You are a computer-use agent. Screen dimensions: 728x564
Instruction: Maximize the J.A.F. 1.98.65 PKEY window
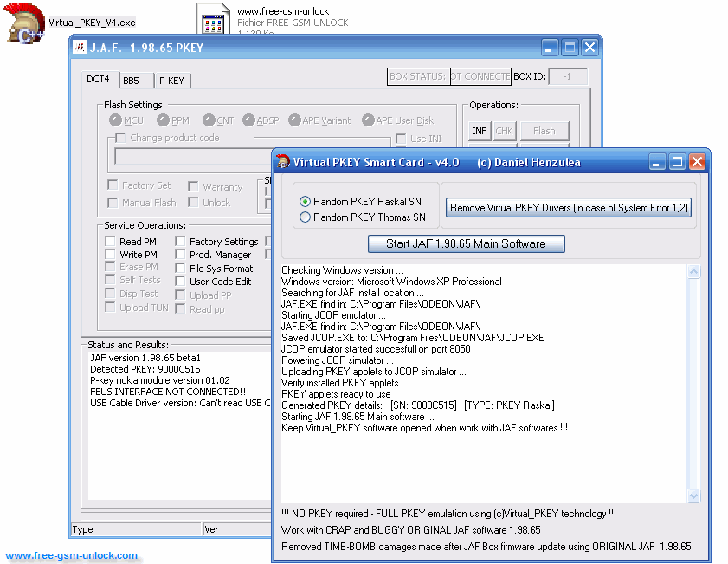click(x=570, y=48)
